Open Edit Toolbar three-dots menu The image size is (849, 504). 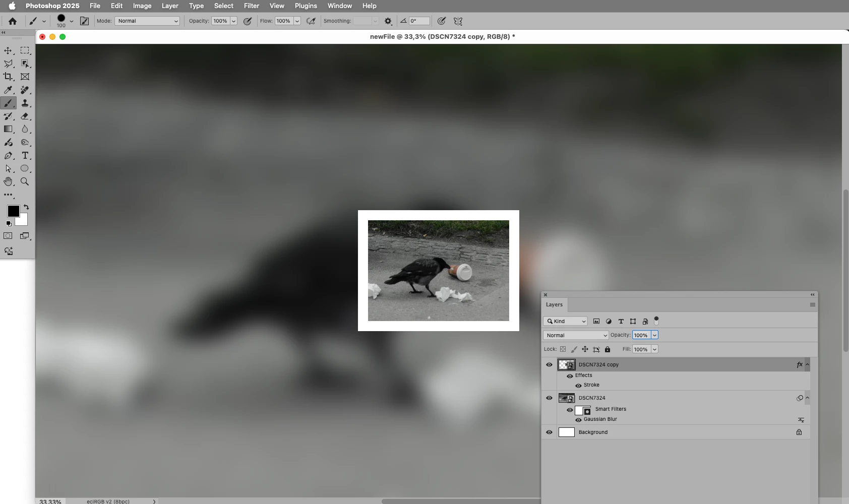[8, 195]
